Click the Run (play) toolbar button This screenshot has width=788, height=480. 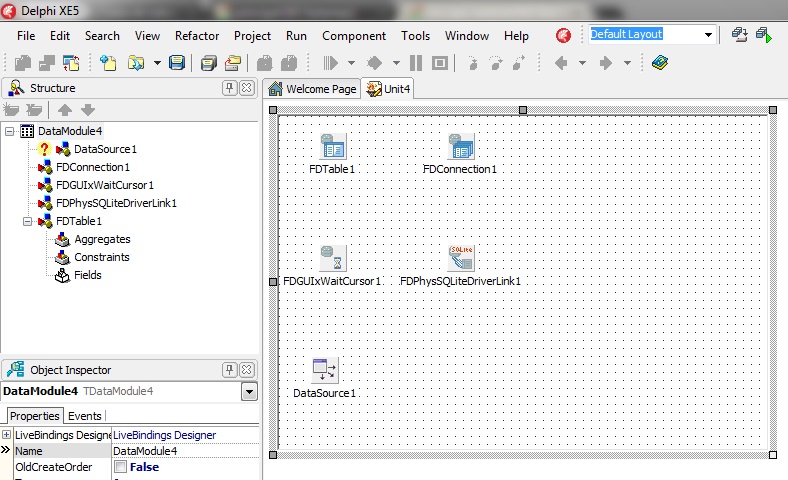click(x=331, y=63)
